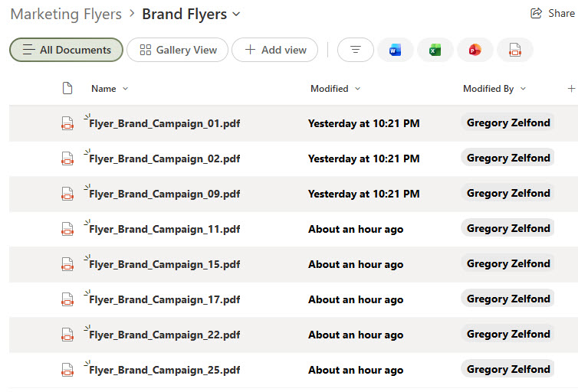Click the file type column header icon
The width and height of the screenshot is (578, 392).
point(67,89)
